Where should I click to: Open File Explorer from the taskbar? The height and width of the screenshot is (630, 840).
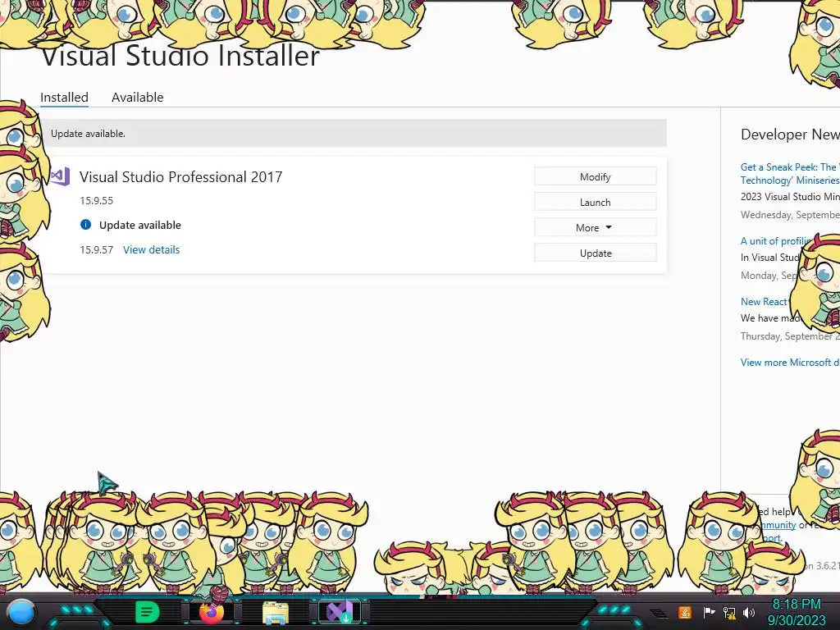point(276,614)
